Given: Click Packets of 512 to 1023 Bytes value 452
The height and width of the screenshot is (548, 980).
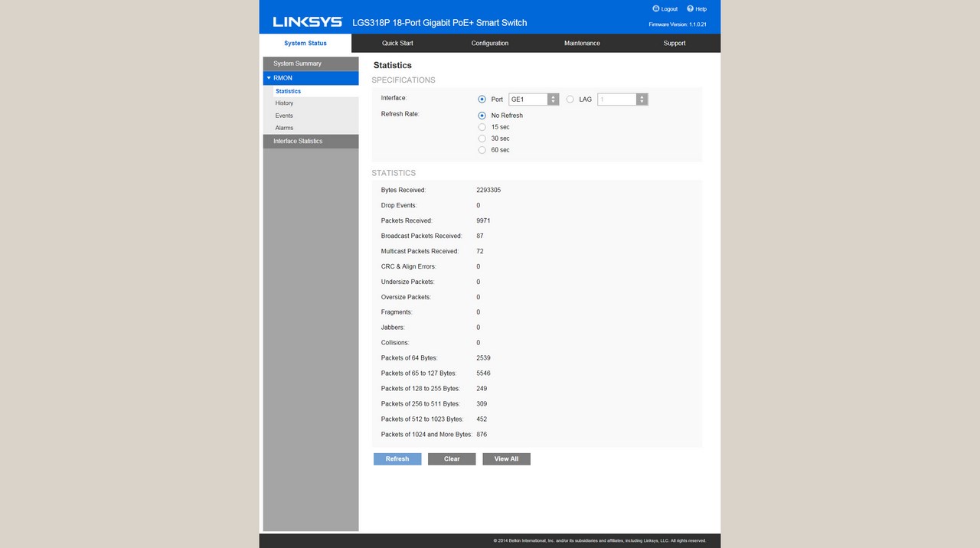Looking at the screenshot, I should [482, 419].
